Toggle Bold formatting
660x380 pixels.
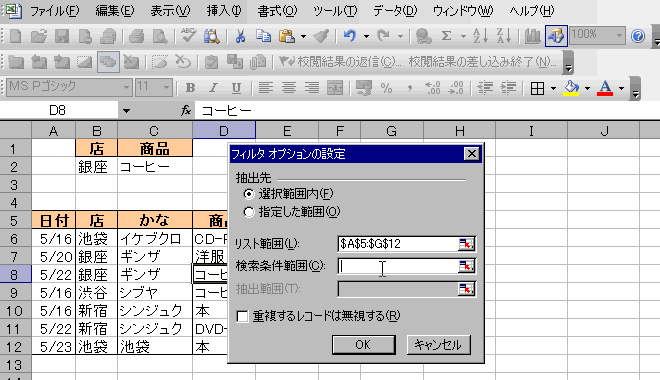click(190, 88)
